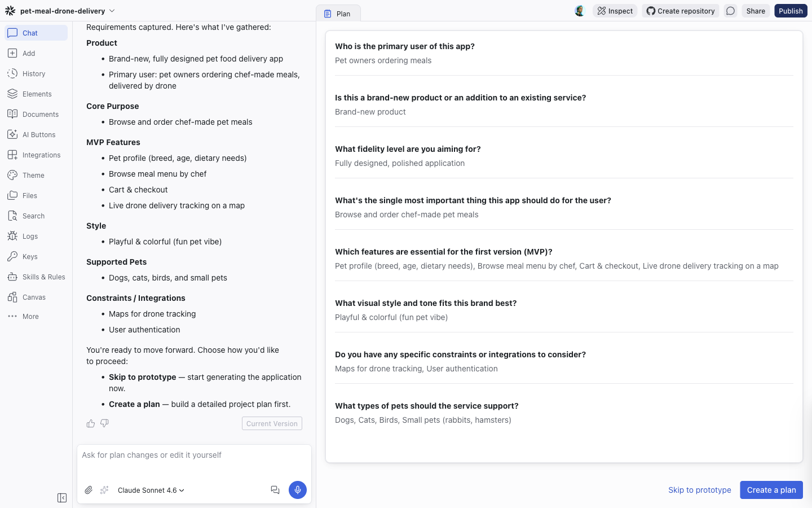Open the Claude Sonnet 4.6 model selector
This screenshot has width=812, height=508.
pyautogui.click(x=151, y=490)
